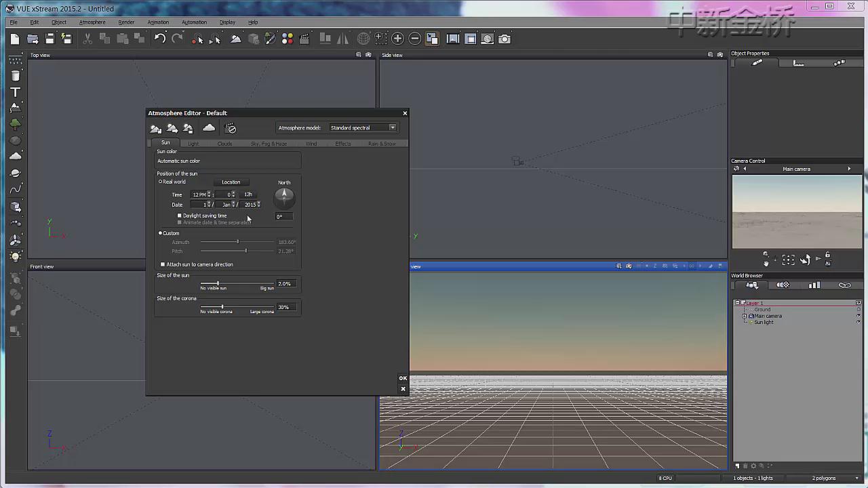
Task: Click the frame selection icon in Camera Control
Action: tap(788, 260)
